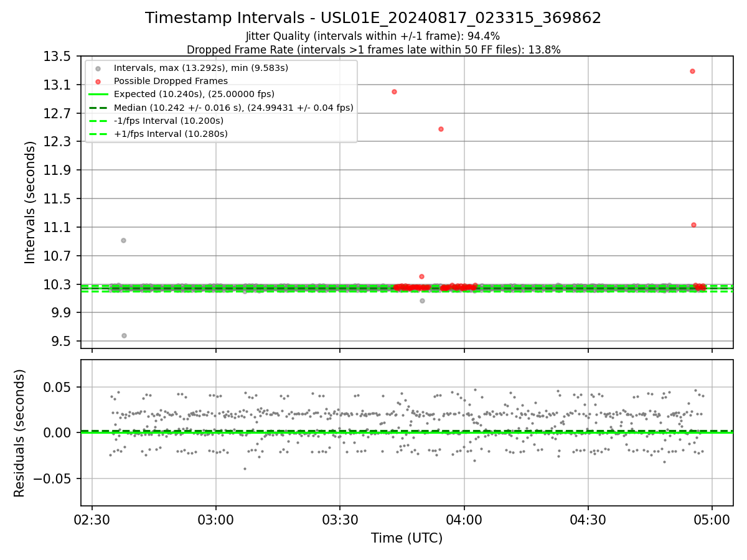Select the legend entry starting "Median (10.242"

click(x=233, y=108)
